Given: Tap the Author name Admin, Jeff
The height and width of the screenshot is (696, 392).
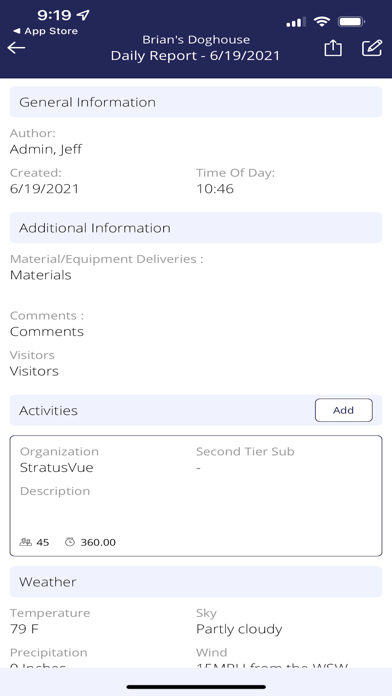Looking at the screenshot, I should (46, 149).
